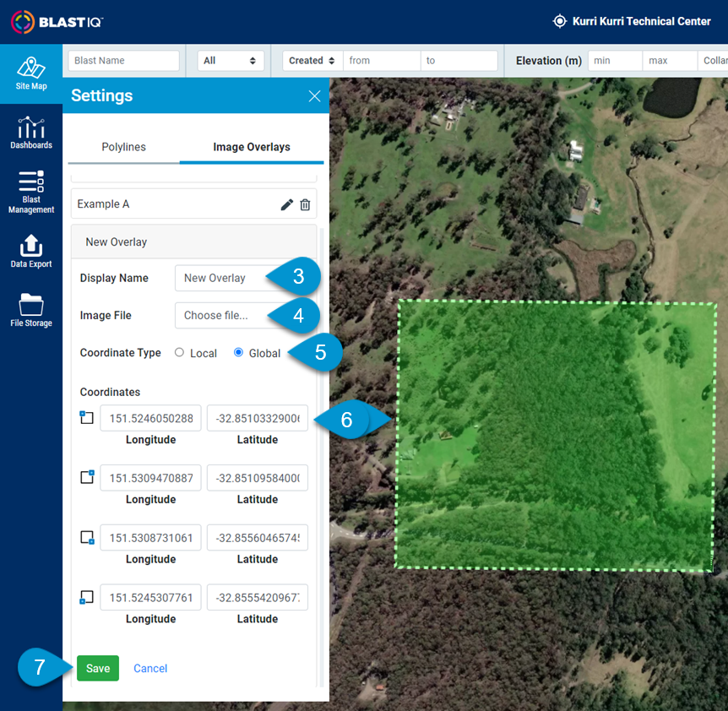Cancel the new overlay
The height and width of the screenshot is (711, 728).
(150, 668)
